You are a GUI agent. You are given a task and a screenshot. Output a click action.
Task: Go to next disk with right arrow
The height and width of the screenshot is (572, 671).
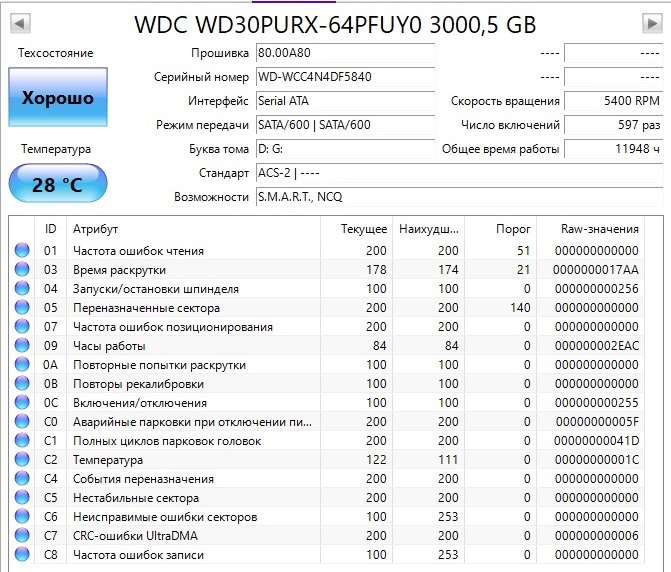[x=652, y=23]
